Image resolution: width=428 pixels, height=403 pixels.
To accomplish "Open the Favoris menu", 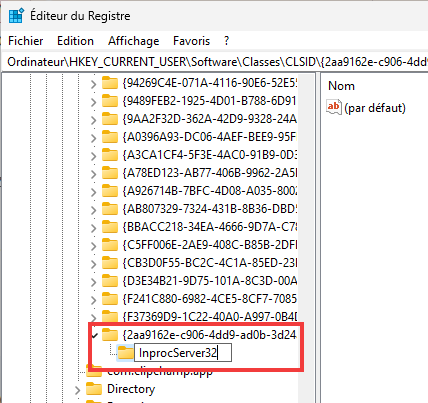I will [x=191, y=41].
